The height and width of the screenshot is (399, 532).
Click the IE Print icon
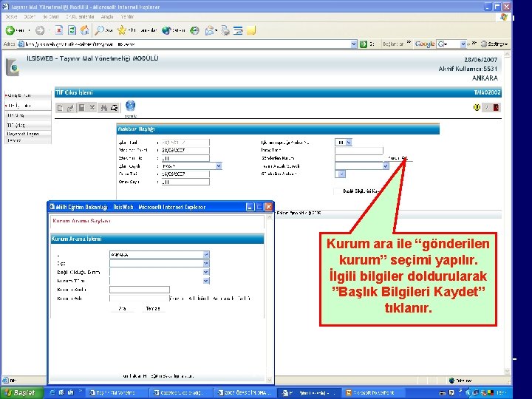225,30
